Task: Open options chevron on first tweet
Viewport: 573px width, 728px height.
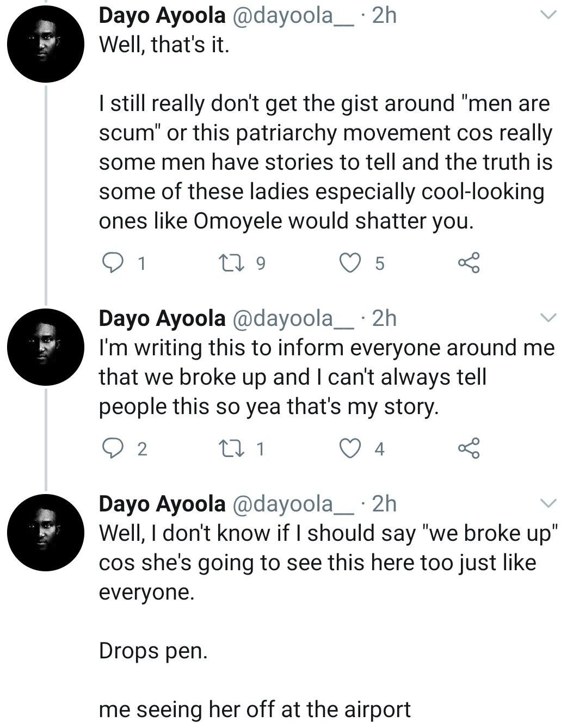Action: click(x=548, y=15)
